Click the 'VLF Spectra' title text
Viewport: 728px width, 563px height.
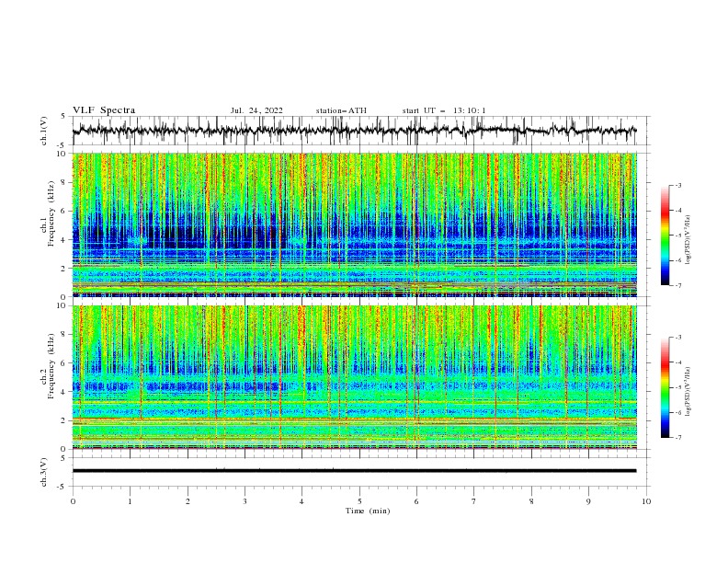tap(104, 110)
